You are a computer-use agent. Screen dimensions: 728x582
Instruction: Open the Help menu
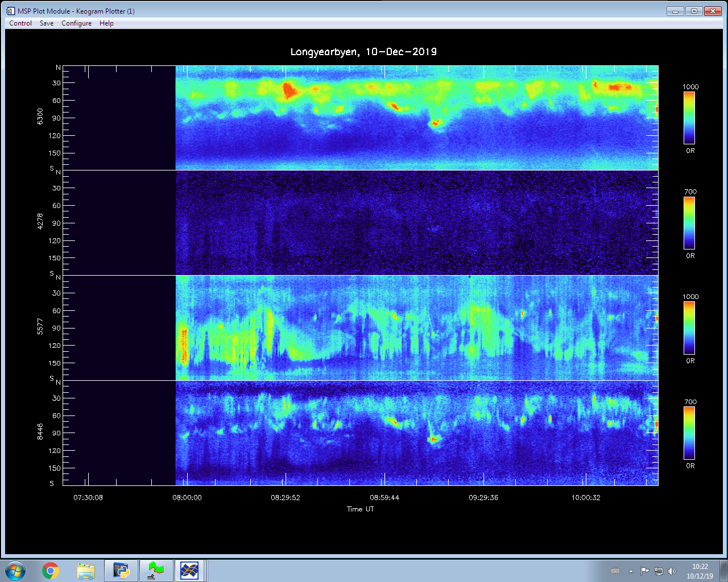106,23
